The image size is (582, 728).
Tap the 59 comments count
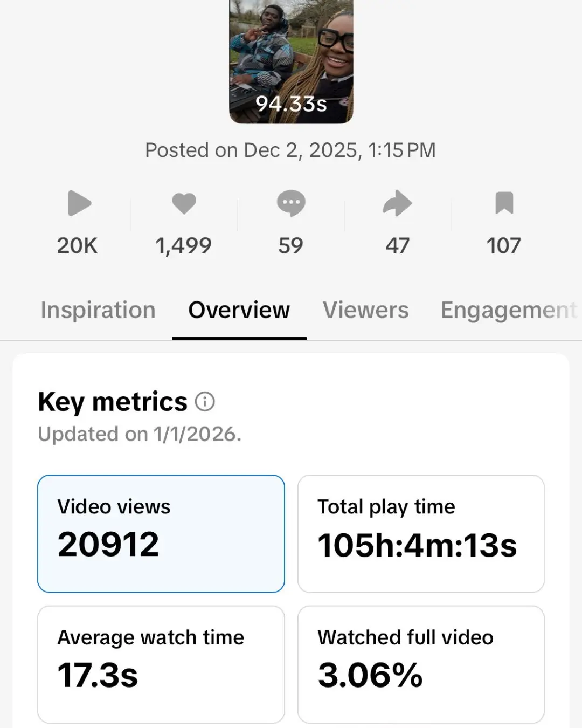(x=291, y=246)
